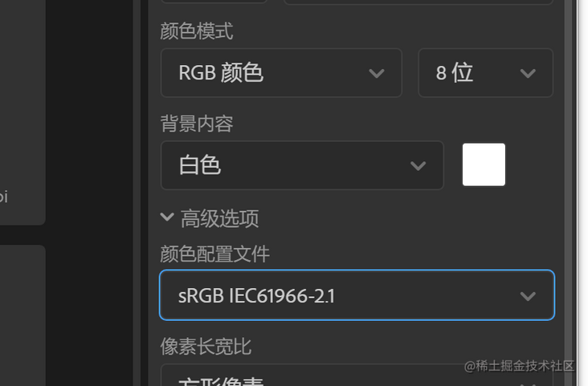The width and height of the screenshot is (588, 386).
Task: Open the RGB 颜色 color mode dropdown
Action: (281, 73)
